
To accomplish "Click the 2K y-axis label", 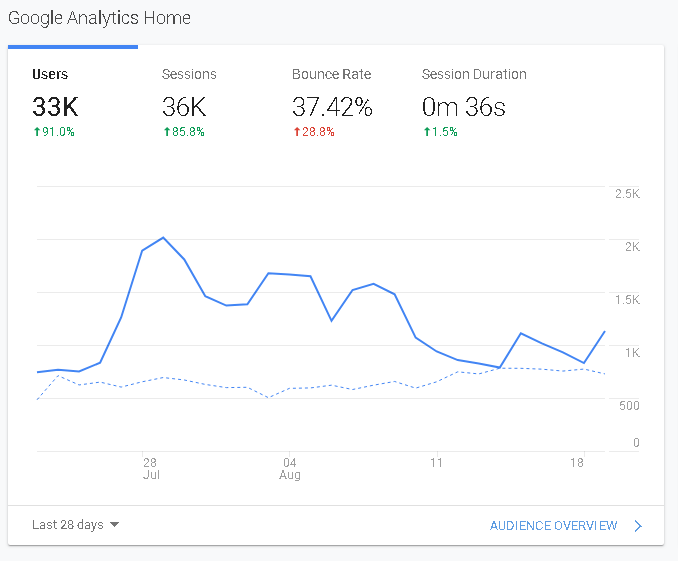I will [632, 247].
